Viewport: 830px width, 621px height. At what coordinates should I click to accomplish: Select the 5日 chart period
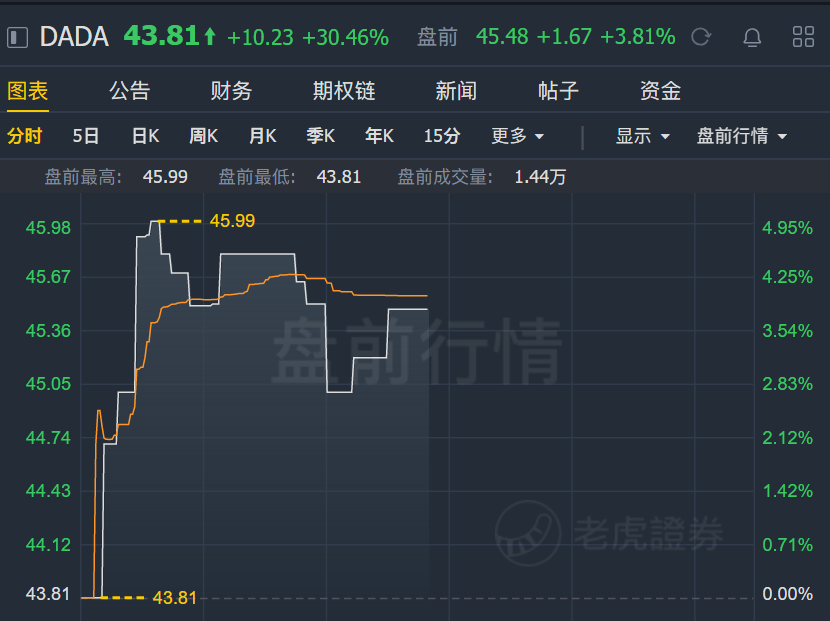click(x=86, y=136)
